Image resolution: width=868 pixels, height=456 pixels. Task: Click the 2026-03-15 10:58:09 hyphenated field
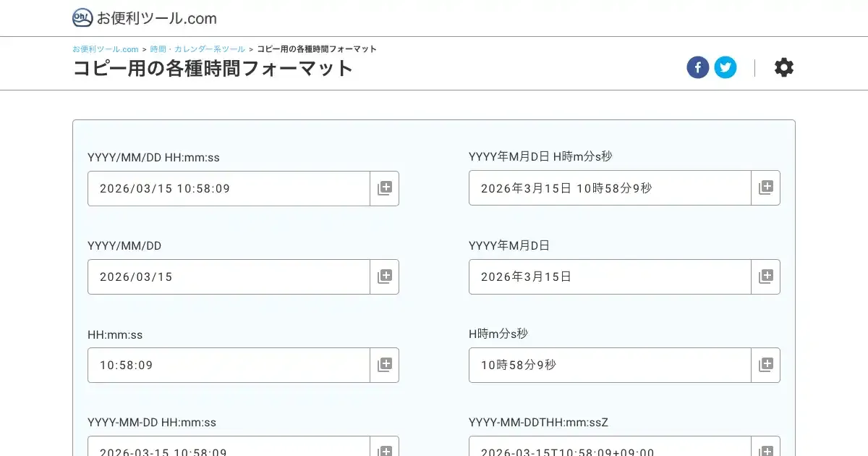point(229,447)
